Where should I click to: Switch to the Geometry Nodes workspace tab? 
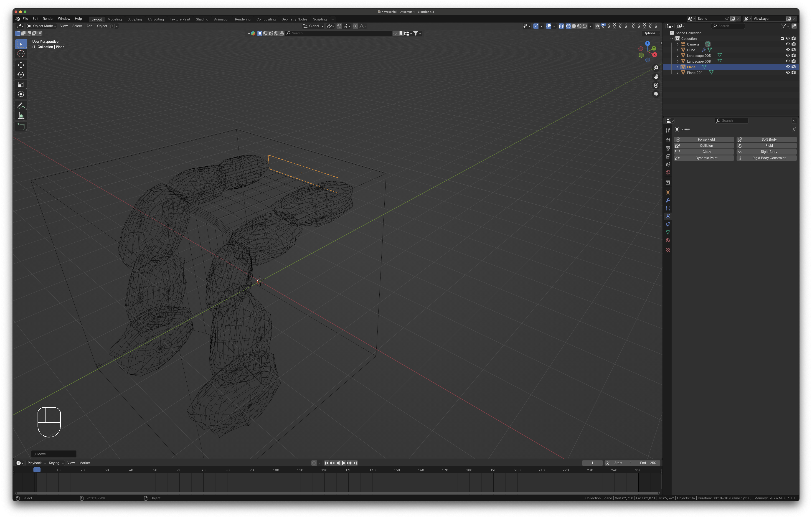pos(294,19)
